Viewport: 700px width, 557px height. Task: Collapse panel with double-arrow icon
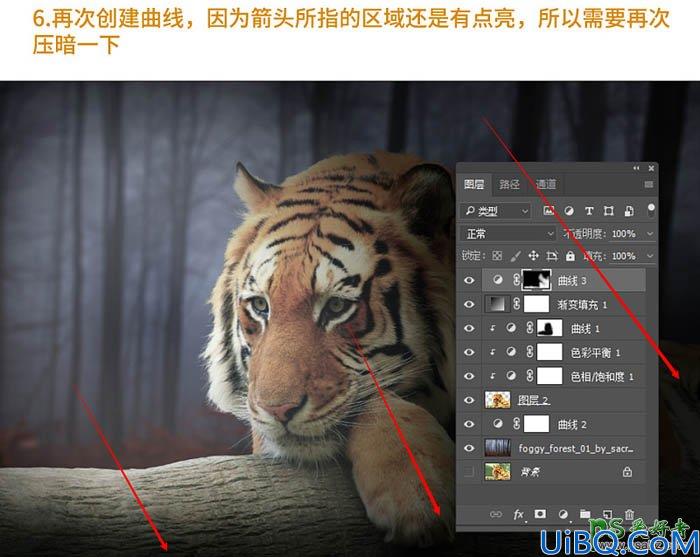click(x=636, y=168)
